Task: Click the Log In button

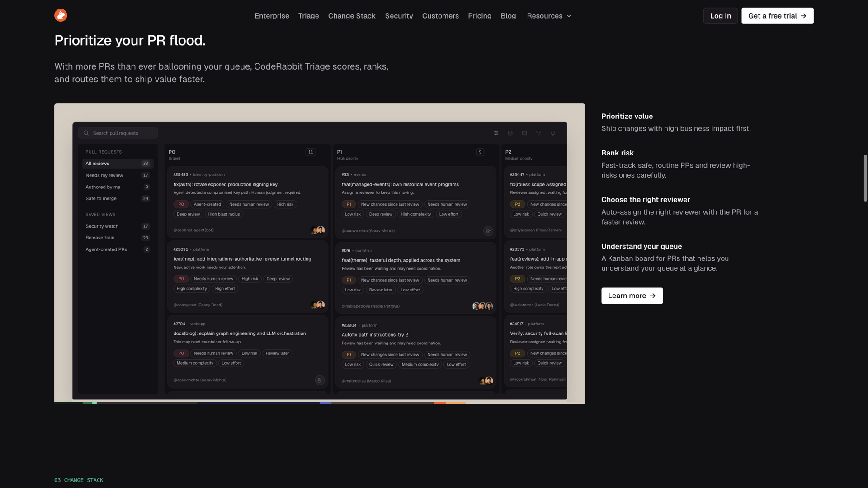Action: click(720, 16)
